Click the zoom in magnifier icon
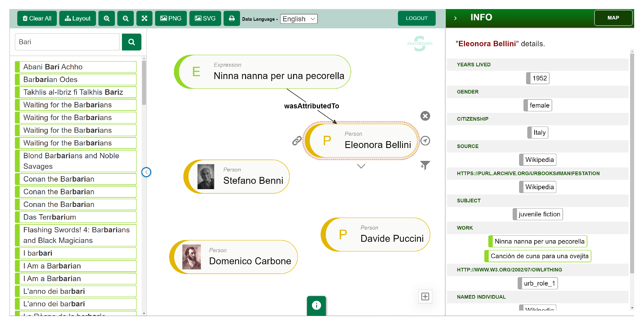644x326 pixels. click(x=106, y=18)
